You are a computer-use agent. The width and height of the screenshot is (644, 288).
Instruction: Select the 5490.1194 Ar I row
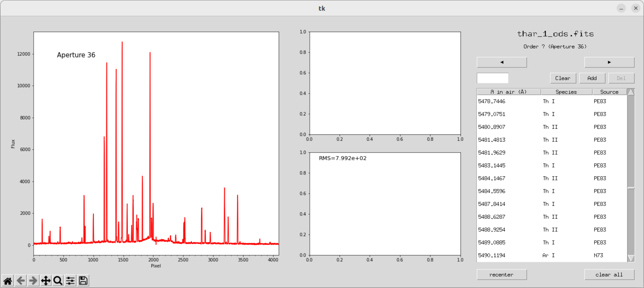550,255
